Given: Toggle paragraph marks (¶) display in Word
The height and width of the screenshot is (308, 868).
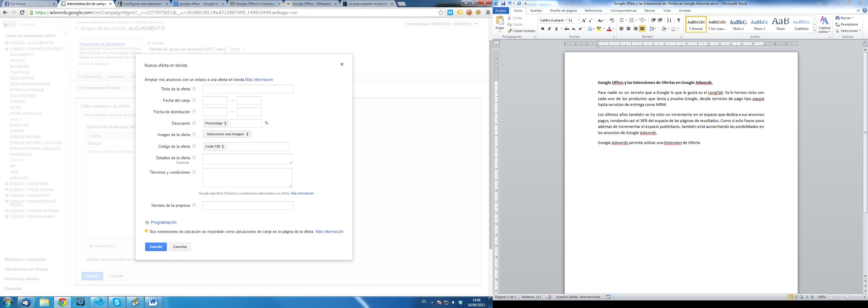Looking at the screenshot, I should [x=679, y=20].
